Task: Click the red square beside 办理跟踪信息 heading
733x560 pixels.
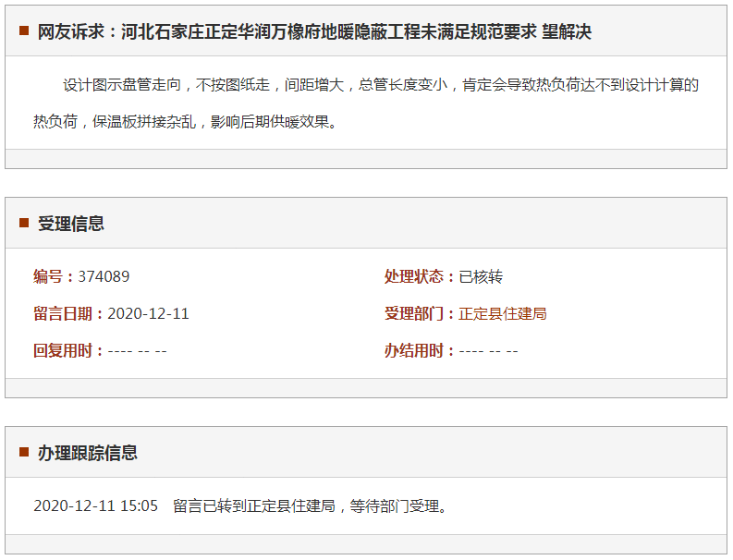Action: click(x=24, y=452)
